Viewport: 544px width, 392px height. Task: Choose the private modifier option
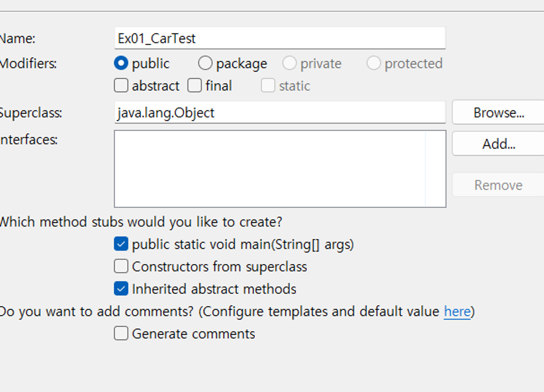coord(289,63)
